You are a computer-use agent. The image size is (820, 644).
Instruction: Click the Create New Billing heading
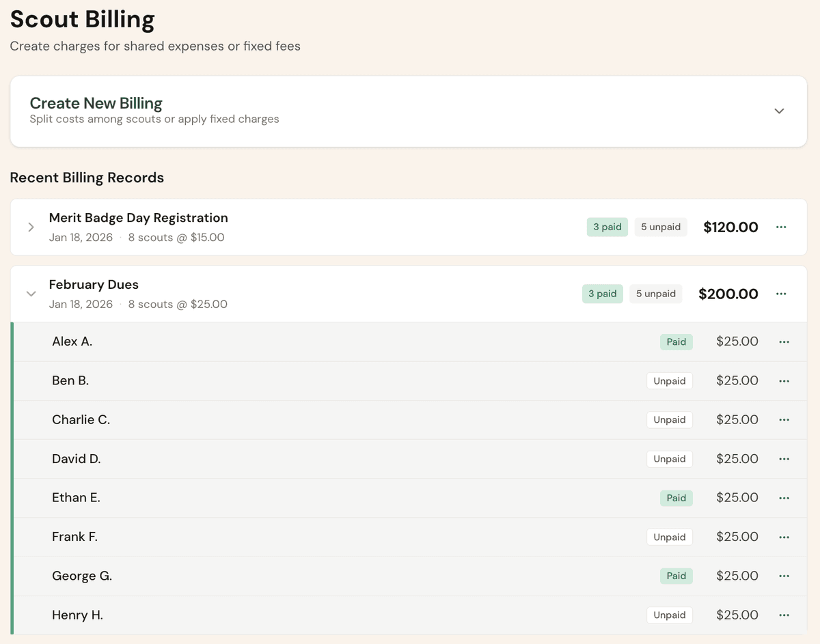96,103
